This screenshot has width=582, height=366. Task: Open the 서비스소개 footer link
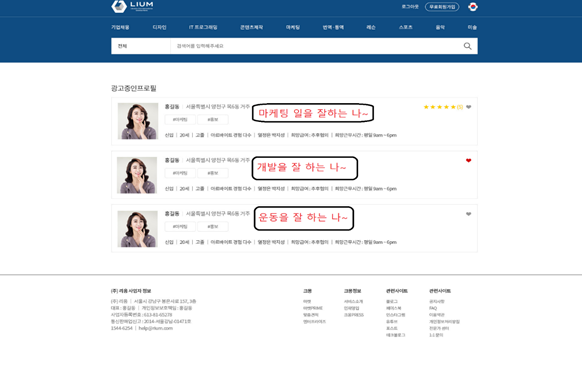click(353, 301)
